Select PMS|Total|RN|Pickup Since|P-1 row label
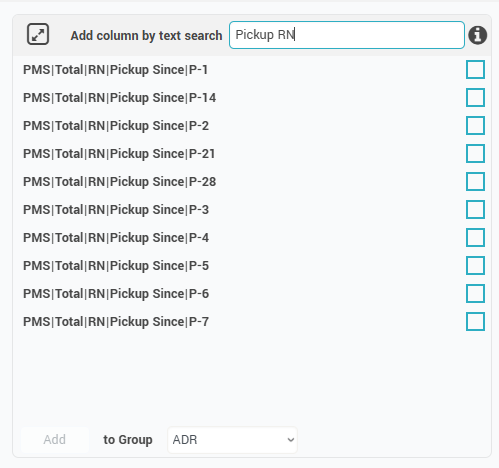 click(x=115, y=70)
